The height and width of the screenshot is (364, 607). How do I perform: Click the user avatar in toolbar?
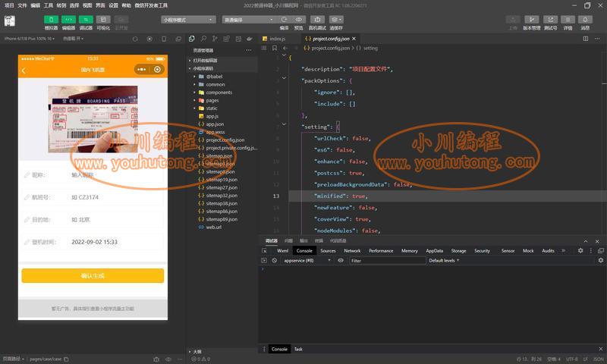coord(10,21)
